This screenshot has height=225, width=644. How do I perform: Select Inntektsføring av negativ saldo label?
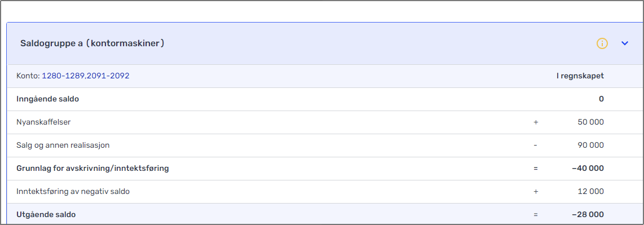[73, 191]
